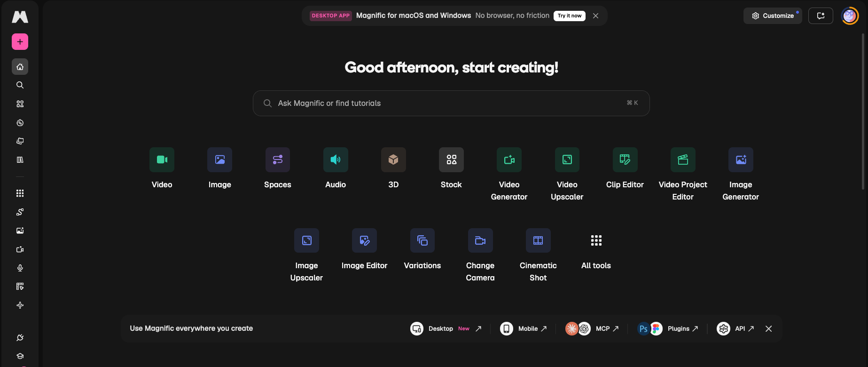
Task: Focus the Ask Magnific search field
Action: 451,104
